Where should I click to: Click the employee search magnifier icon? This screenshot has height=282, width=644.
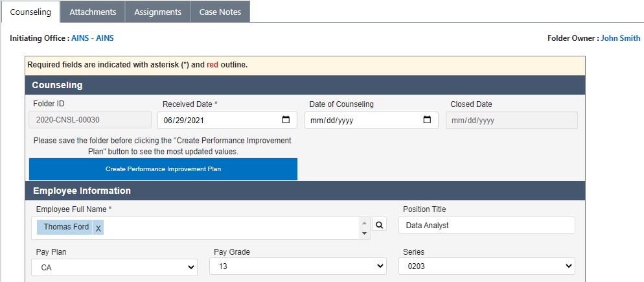coord(380,225)
